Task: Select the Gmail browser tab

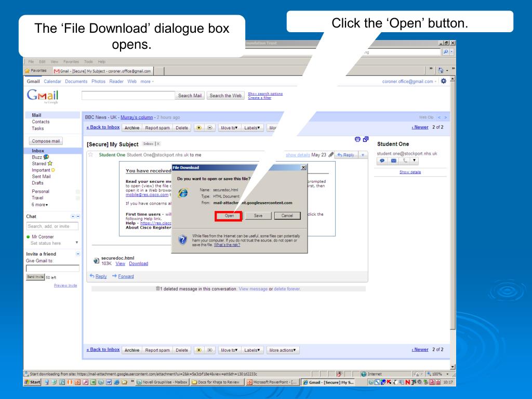Action: (102, 71)
